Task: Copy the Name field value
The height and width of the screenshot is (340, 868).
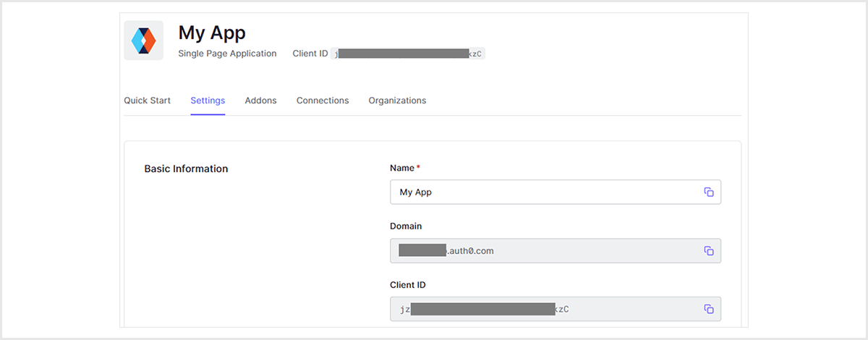Action: click(709, 192)
